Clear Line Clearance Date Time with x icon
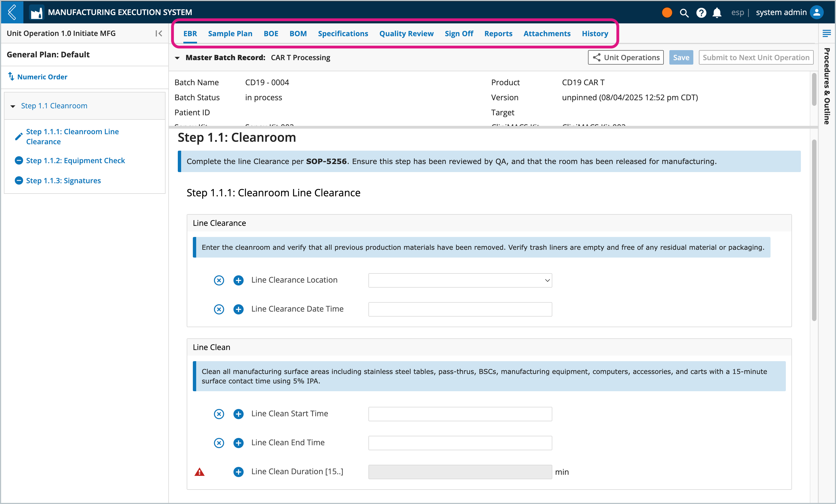Image resolution: width=836 pixels, height=504 pixels. 219,309
